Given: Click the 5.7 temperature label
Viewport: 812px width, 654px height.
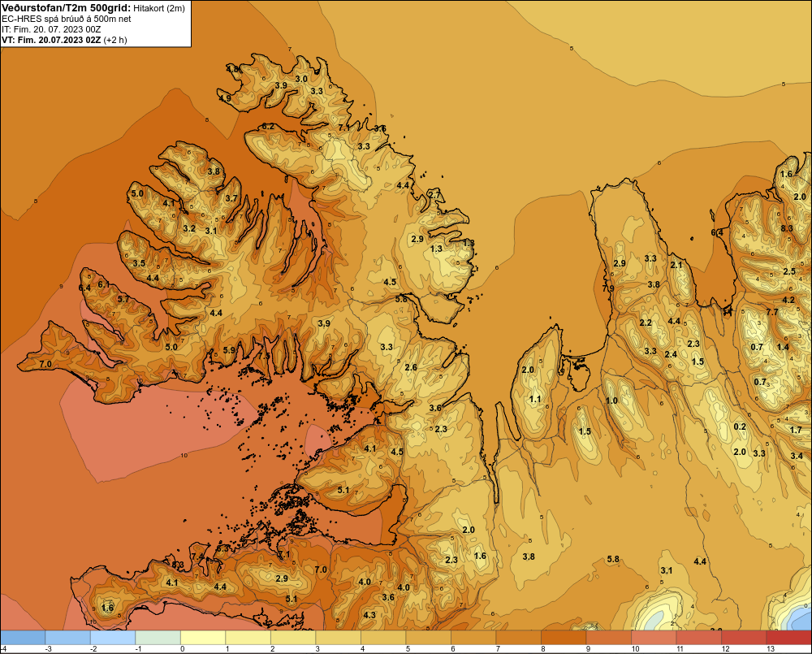Looking at the screenshot, I should click(123, 299).
